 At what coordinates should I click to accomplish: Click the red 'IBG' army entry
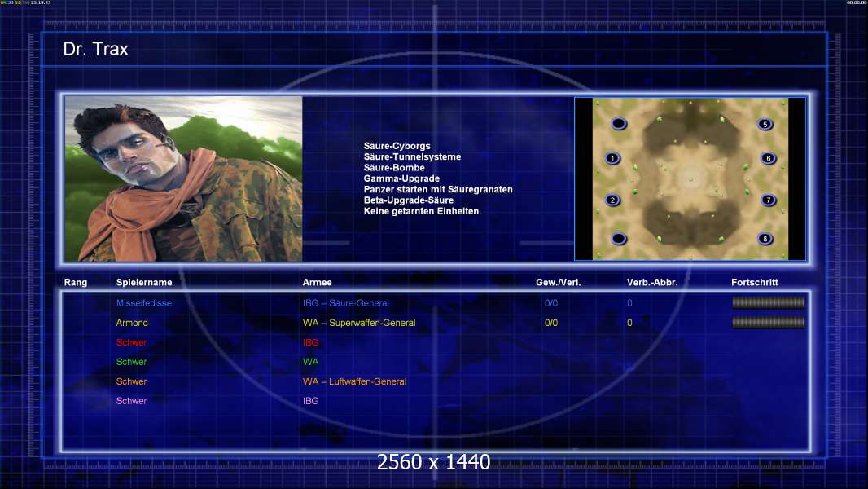coord(310,342)
